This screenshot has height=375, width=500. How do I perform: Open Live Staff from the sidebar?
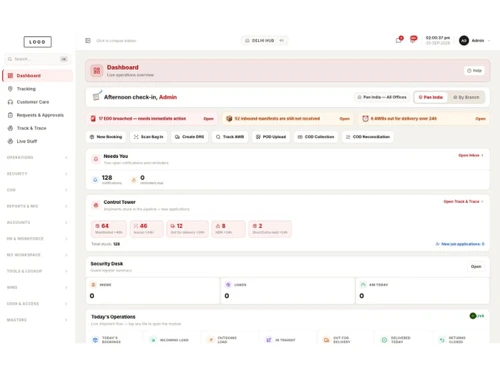37,141
